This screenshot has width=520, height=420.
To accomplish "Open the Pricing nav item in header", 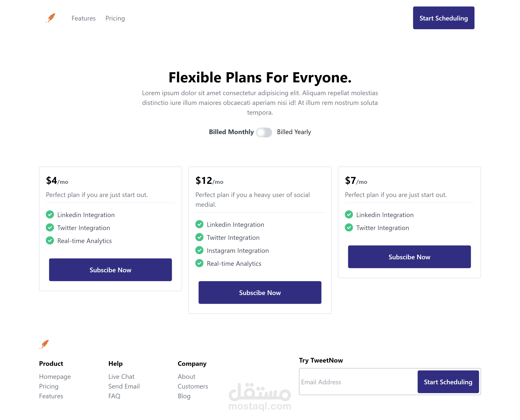I will click(x=115, y=18).
